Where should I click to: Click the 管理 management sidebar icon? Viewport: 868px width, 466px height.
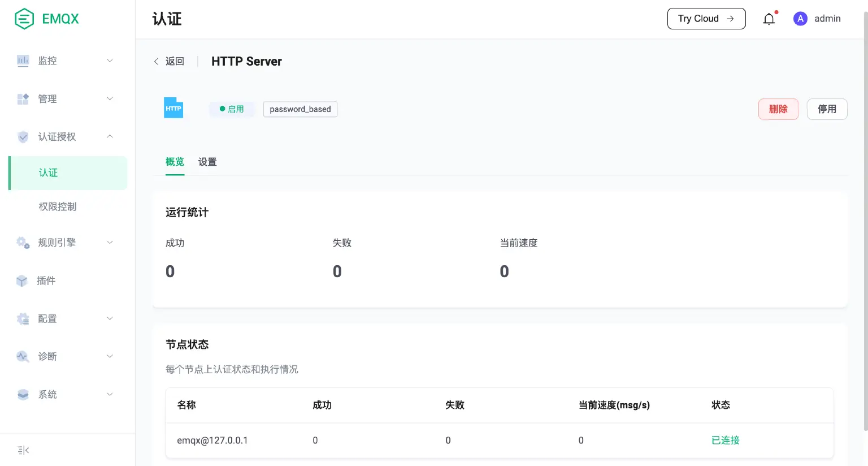pyautogui.click(x=23, y=98)
